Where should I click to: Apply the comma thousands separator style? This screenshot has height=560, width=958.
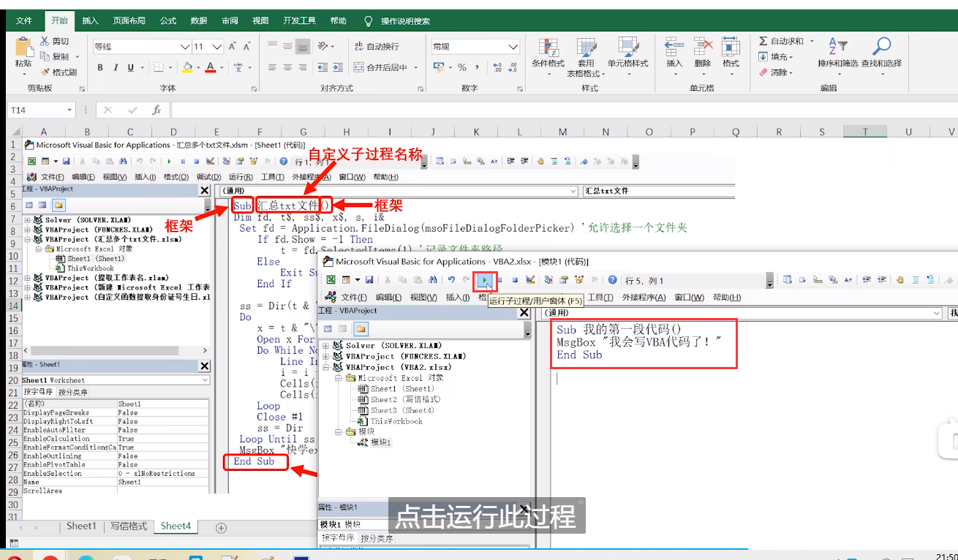pyautogui.click(x=479, y=67)
